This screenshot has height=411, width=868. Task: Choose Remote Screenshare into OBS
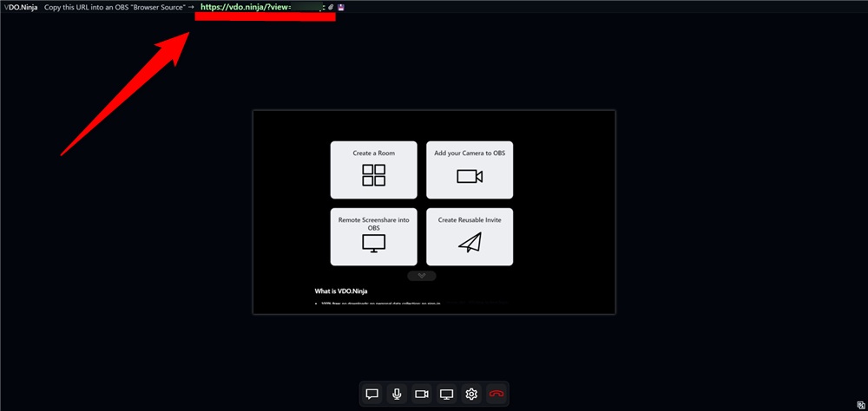pos(373,237)
